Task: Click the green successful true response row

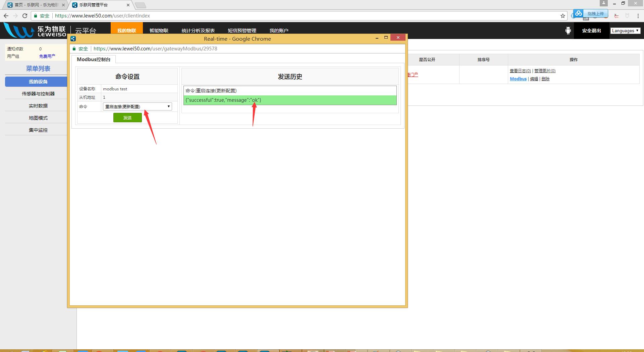Action: 290,100
